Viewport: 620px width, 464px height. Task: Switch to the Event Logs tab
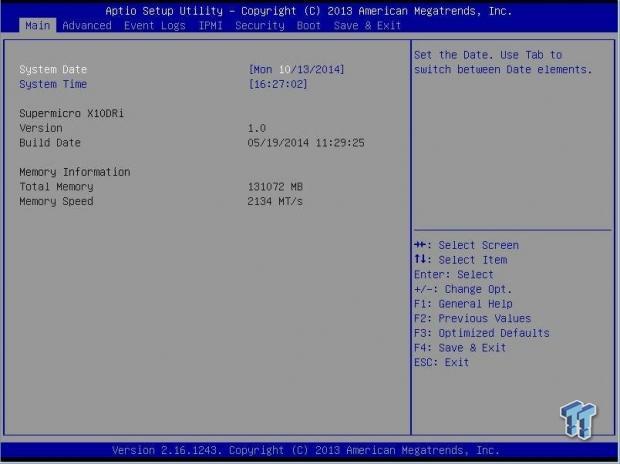(155, 26)
